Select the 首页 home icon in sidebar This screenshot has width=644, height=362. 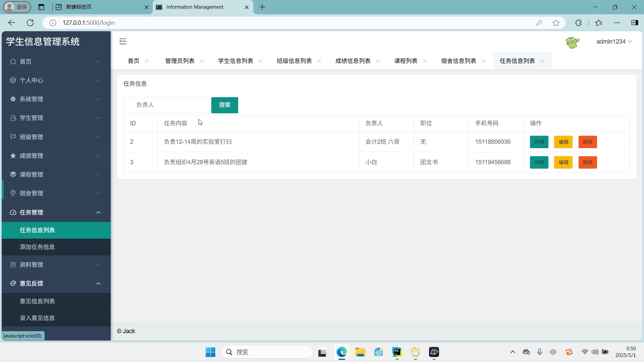[x=13, y=62]
